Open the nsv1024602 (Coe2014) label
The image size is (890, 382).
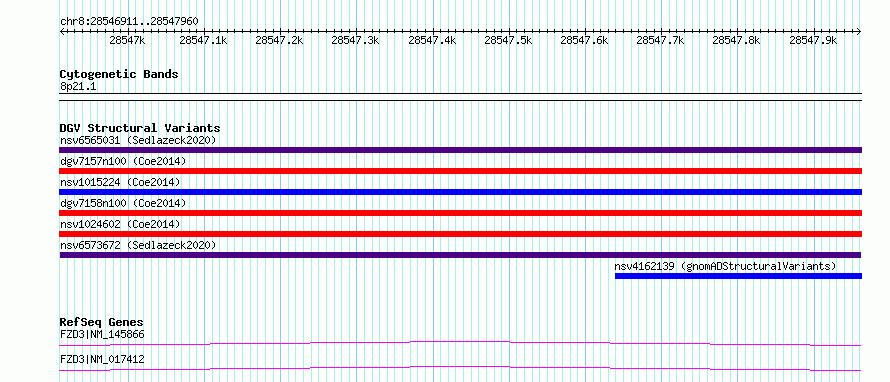(120, 224)
